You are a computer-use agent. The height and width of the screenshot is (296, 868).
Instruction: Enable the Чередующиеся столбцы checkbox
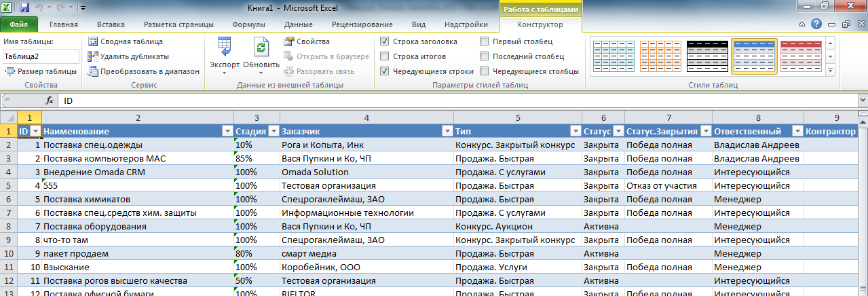click(485, 71)
